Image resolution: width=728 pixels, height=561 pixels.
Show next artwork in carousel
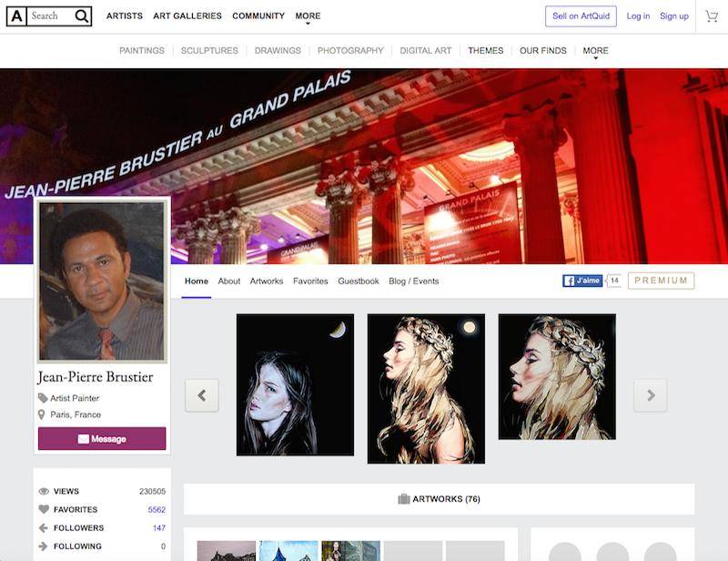click(651, 395)
